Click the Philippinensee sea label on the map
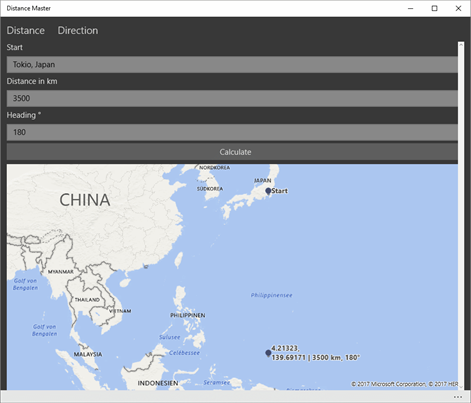471x403 pixels. [x=271, y=295]
